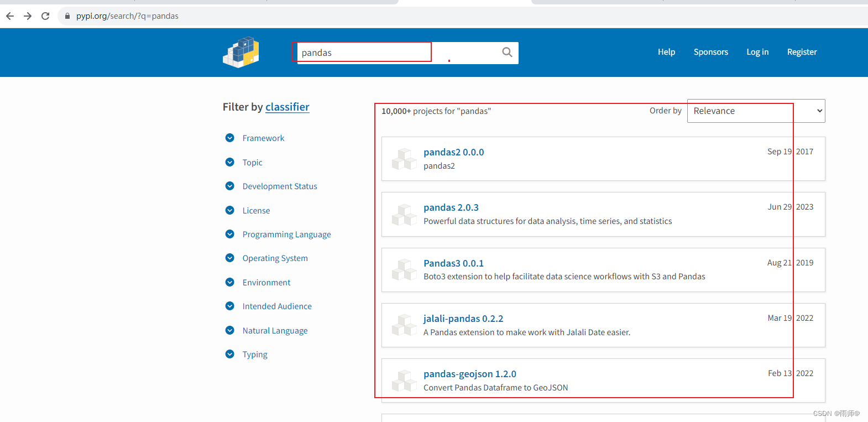Open the Sponsors page

coord(711,52)
